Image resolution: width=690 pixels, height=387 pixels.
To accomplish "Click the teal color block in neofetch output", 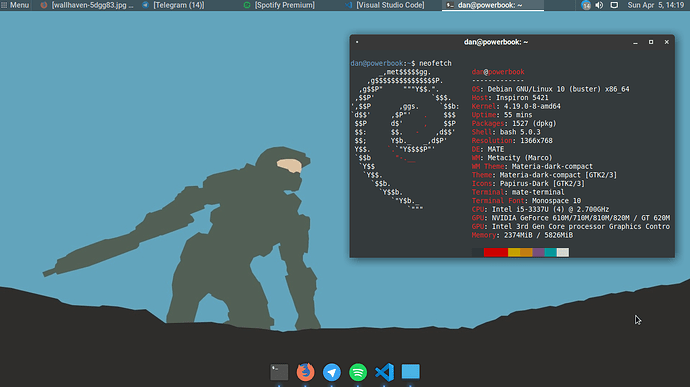I will (x=551, y=252).
